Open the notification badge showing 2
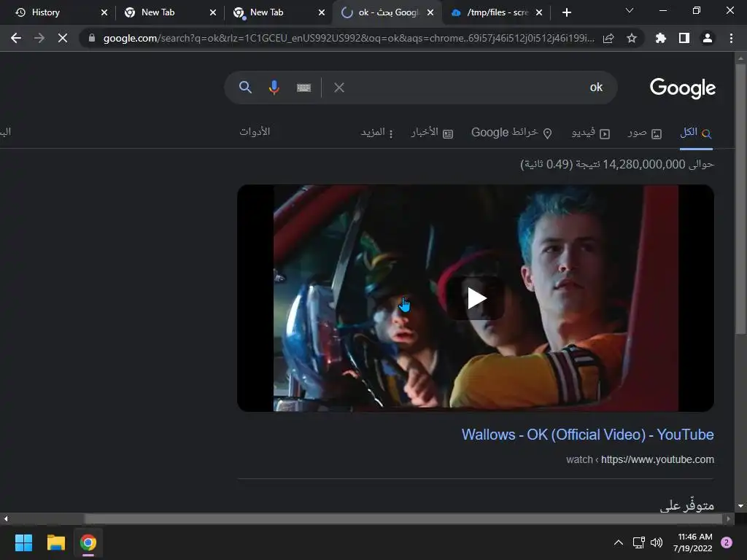Viewport: 747px width, 560px height. pos(727,542)
